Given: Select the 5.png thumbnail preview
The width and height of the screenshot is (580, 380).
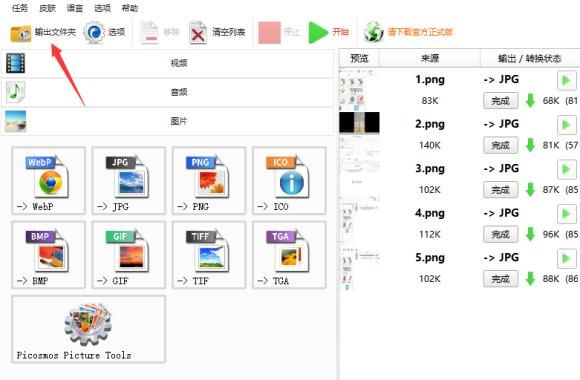Looking at the screenshot, I should (359, 268).
